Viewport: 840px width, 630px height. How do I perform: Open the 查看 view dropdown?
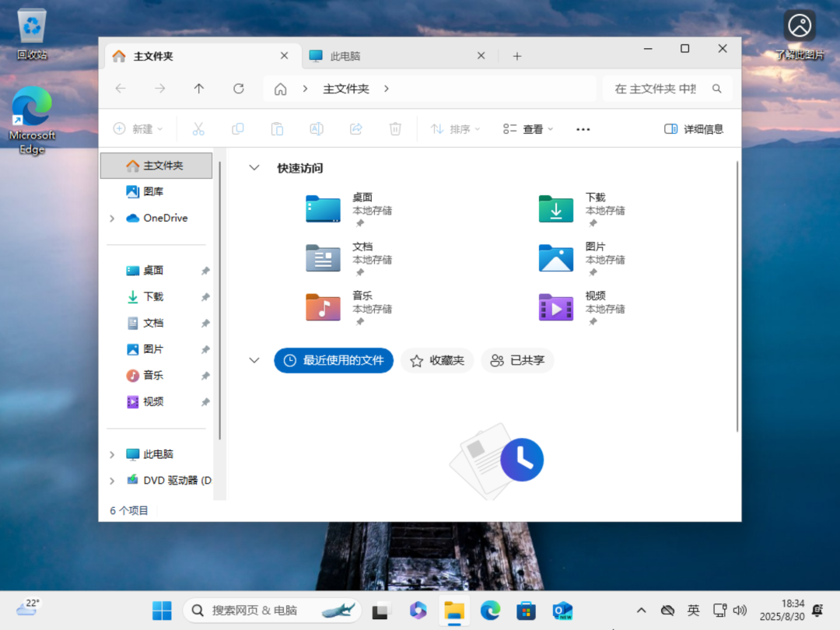click(x=527, y=128)
